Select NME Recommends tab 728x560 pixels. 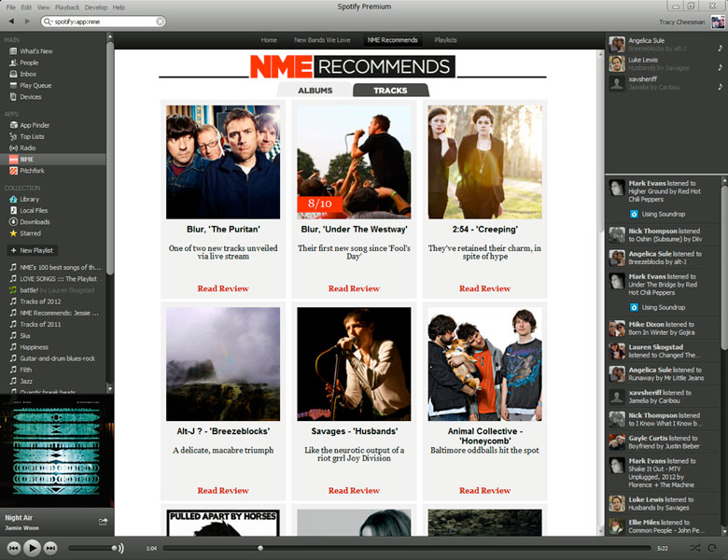(x=392, y=40)
